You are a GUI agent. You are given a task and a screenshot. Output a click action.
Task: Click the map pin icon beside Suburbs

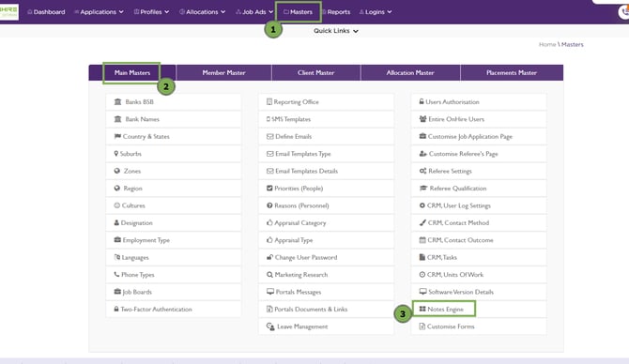pos(115,154)
